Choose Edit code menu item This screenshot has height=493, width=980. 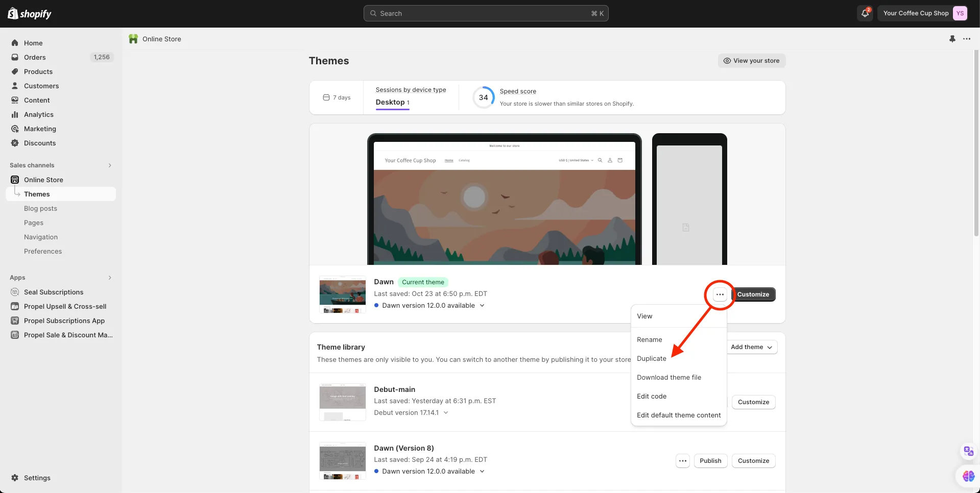679,397
